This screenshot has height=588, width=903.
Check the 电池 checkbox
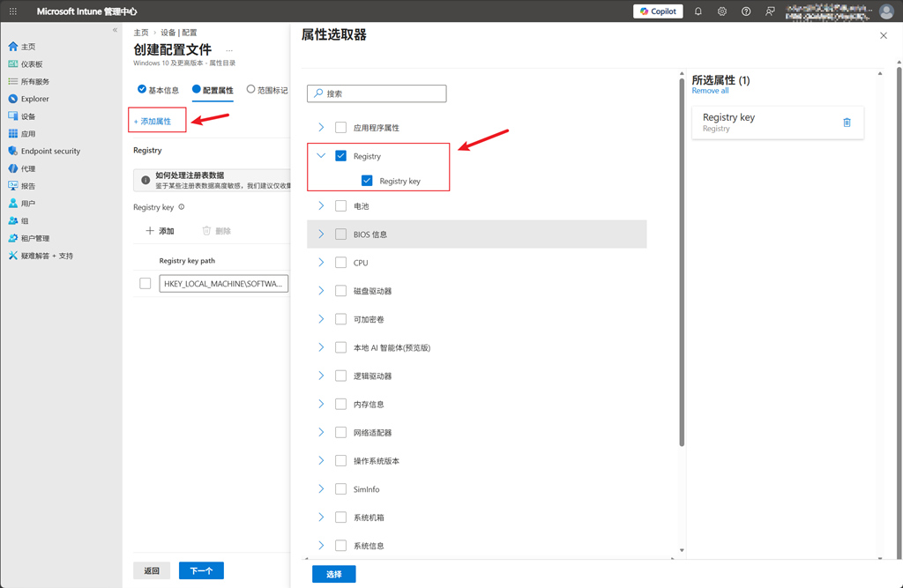point(341,205)
